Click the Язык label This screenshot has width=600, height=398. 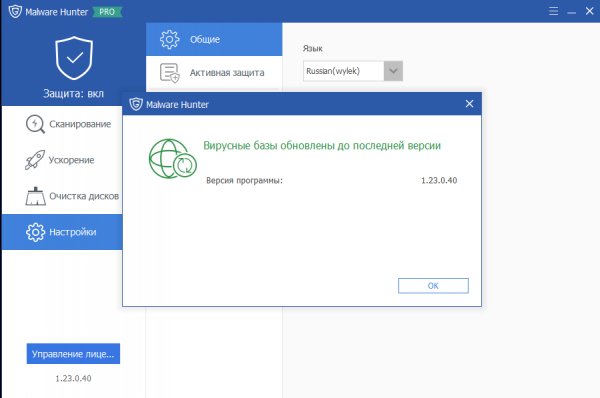tap(313, 49)
